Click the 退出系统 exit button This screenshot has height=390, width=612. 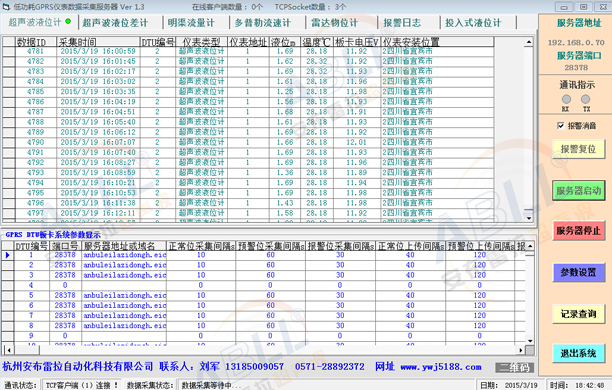pos(578,353)
